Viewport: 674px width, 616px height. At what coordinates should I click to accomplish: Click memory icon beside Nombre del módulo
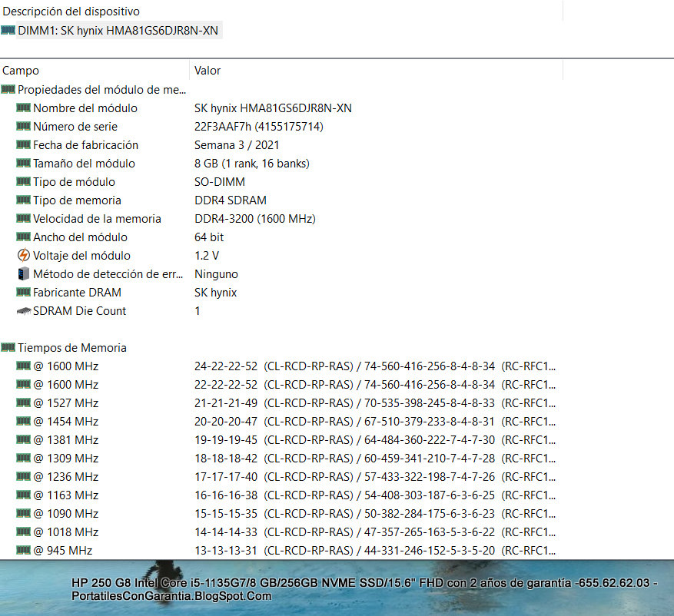point(23,108)
